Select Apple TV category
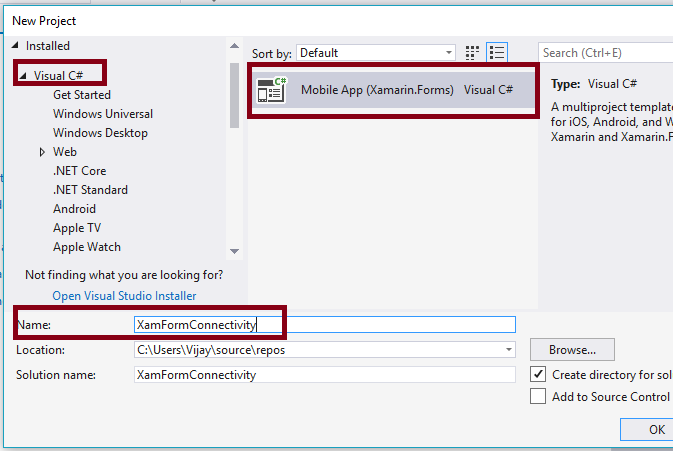This screenshot has height=451, width=673. [x=77, y=228]
